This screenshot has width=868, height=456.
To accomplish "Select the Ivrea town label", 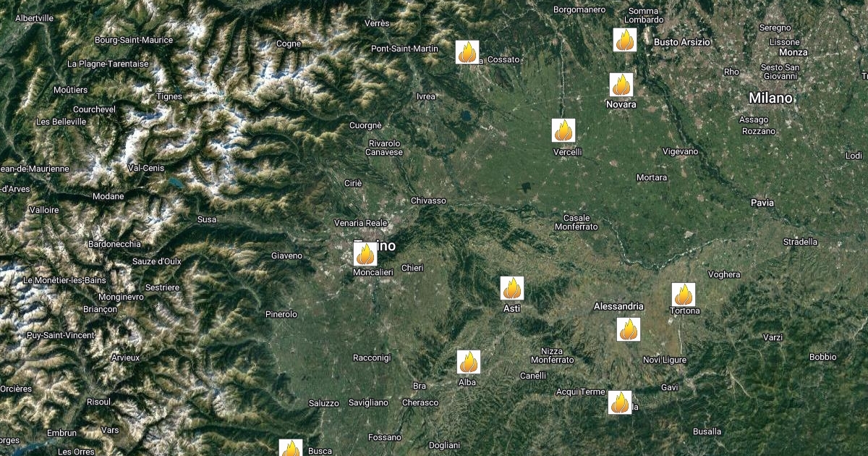I will (x=426, y=96).
